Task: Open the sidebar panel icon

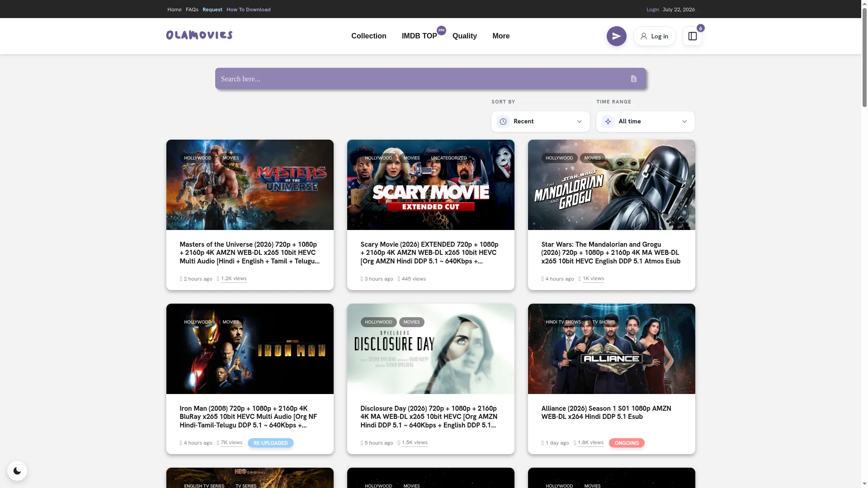Action: coord(692,36)
